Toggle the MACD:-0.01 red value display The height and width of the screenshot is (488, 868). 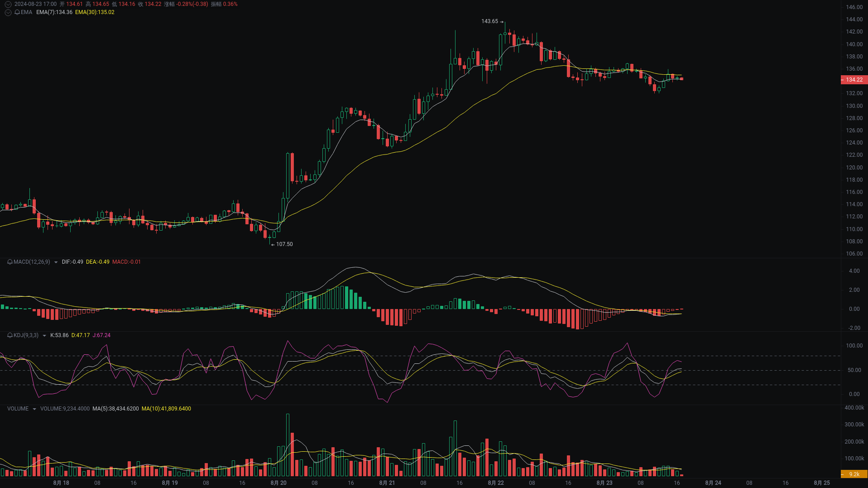(x=126, y=262)
